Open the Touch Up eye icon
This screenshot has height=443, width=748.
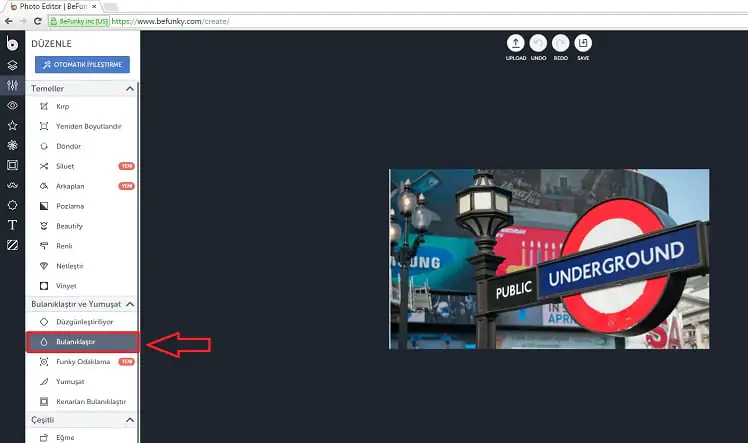click(x=12, y=105)
